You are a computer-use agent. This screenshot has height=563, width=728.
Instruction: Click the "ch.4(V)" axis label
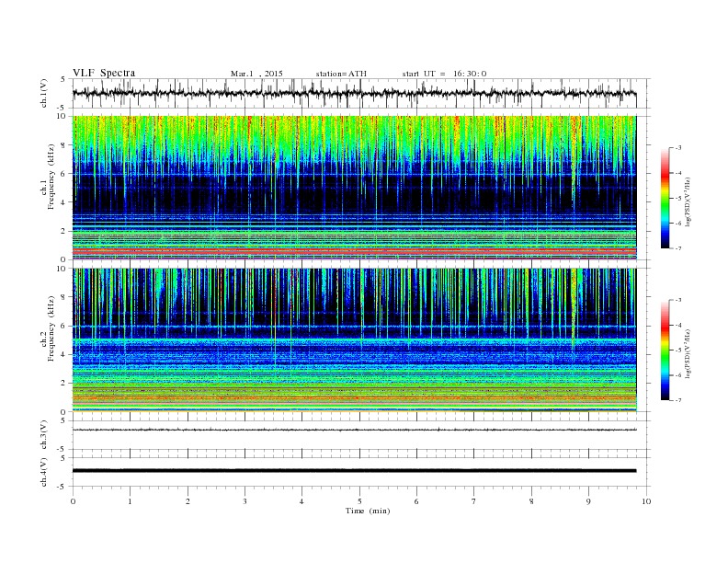(44, 473)
